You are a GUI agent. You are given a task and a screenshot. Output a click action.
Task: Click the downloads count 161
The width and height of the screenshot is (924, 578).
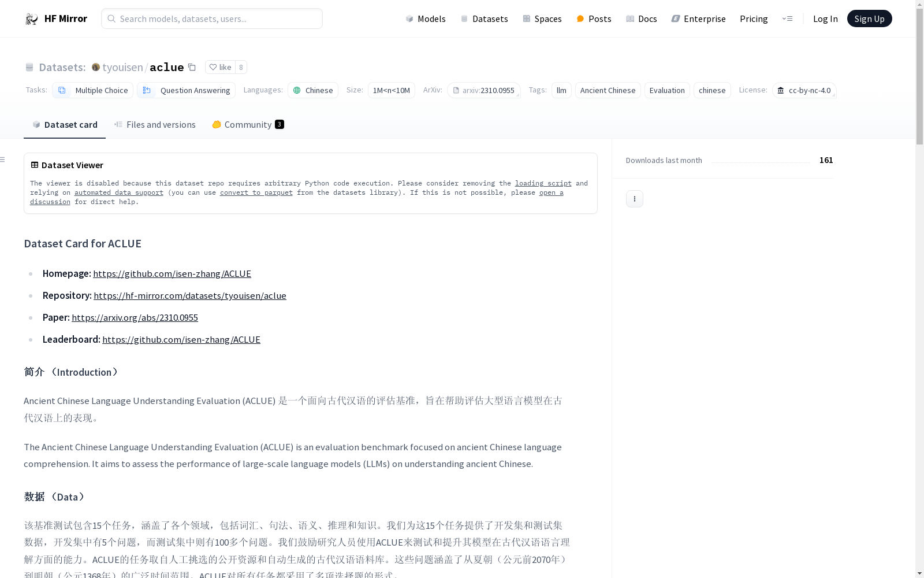826,160
